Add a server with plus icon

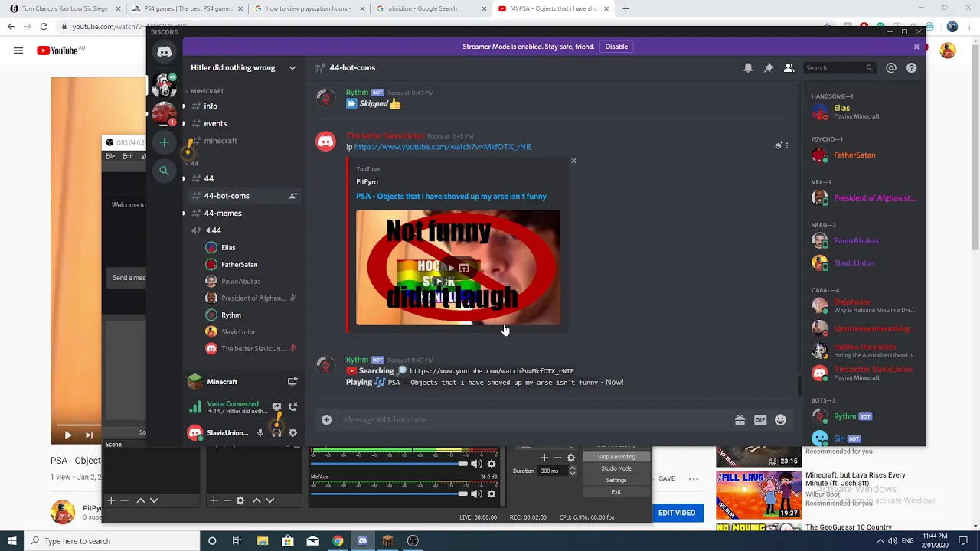[164, 142]
